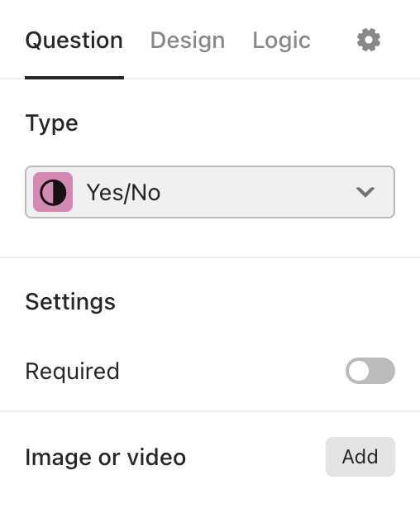Click the Add button for image or video

[x=360, y=457]
